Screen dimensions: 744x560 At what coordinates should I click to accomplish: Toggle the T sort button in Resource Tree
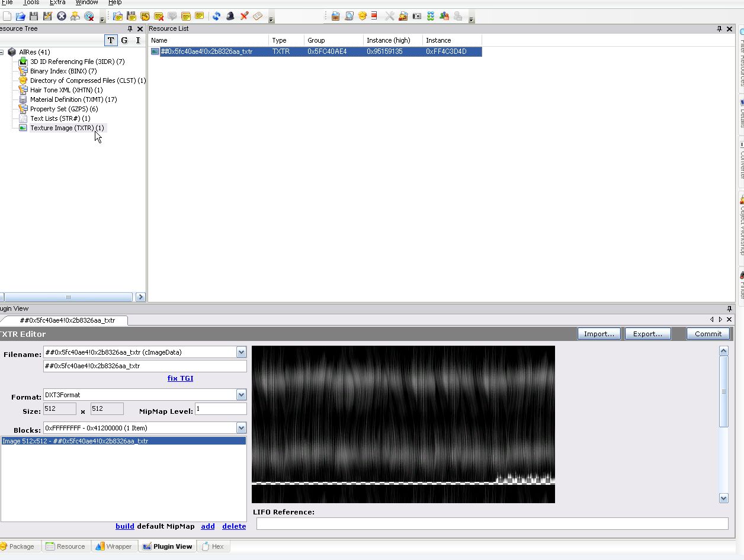click(111, 40)
